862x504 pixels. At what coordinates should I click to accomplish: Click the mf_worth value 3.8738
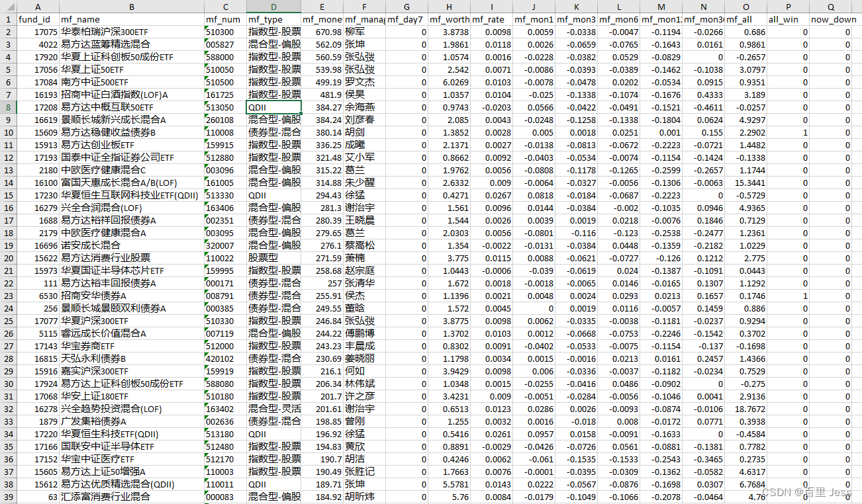point(449,32)
